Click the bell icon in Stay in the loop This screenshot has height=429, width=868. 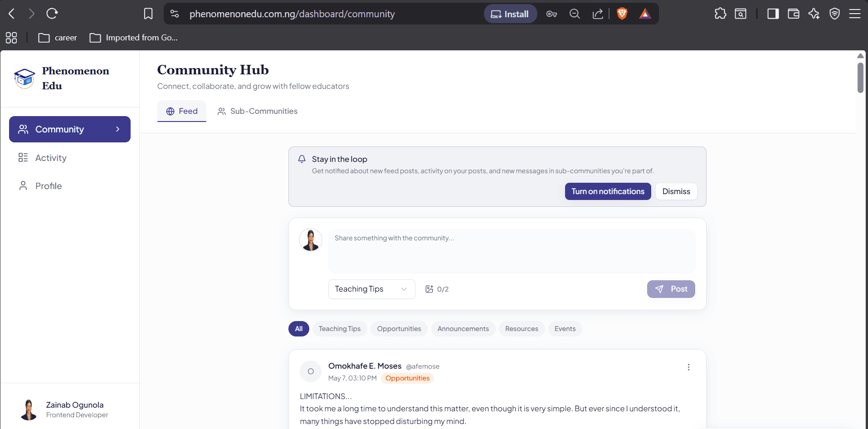302,159
